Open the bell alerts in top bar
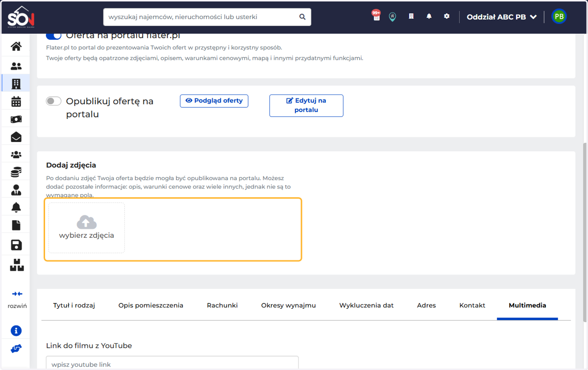 (x=429, y=16)
